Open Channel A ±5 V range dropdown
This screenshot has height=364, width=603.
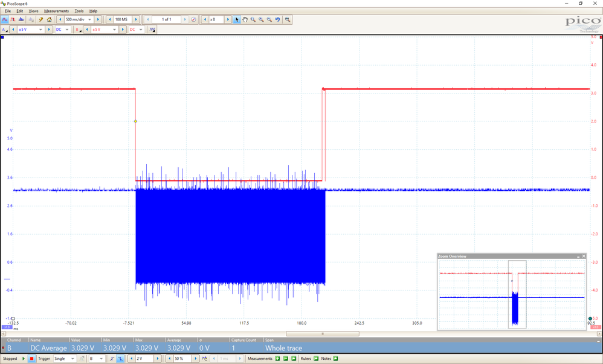click(40, 30)
